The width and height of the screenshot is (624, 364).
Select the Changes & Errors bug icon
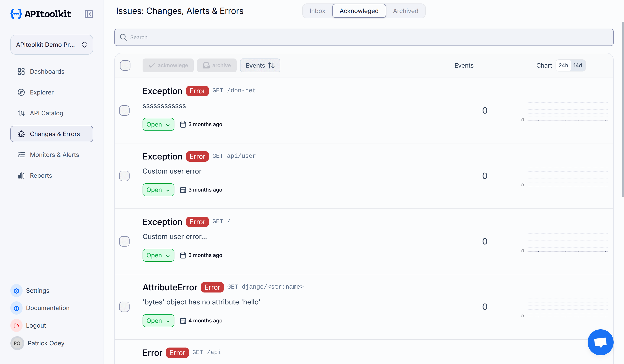pos(21,134)
